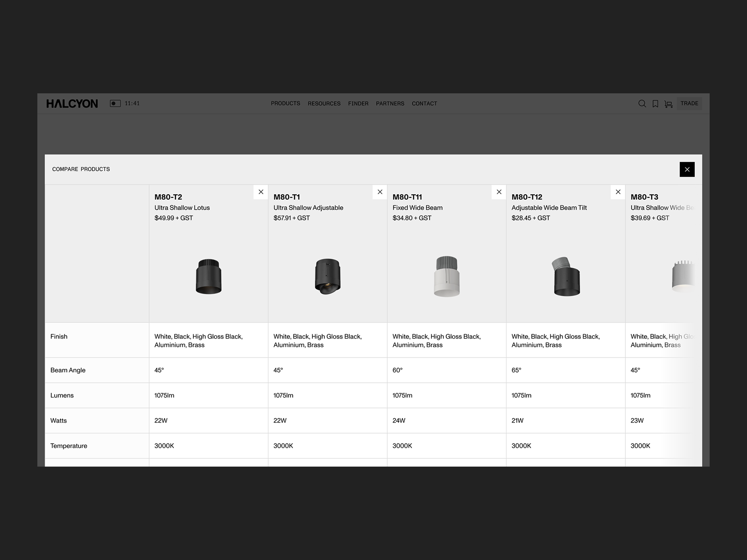
Task: Open the M80-T11 product title
Action: click(x=407, y=197)
